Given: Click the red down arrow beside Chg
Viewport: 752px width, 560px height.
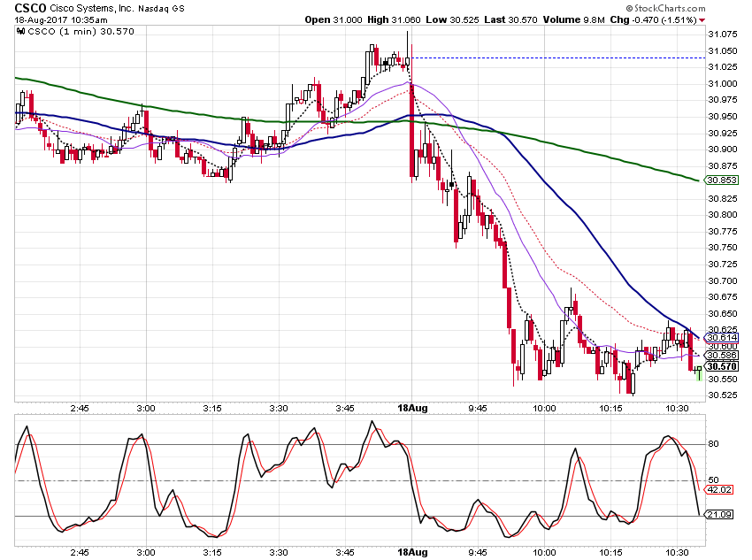Looking at the screenshot, I should [702, 20].
